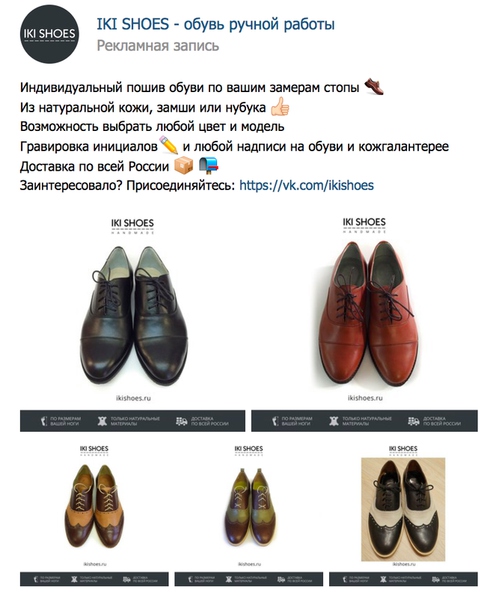Open the IKI SHOES community title link
Viewport: 499px width, 604px height.
(x=215, y=24)
